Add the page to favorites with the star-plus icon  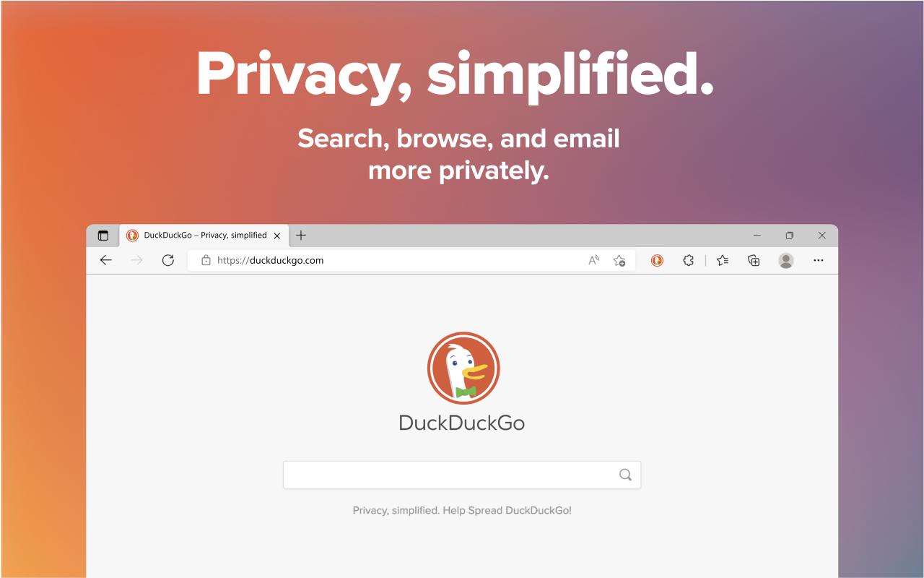click(x=619, y=260)
